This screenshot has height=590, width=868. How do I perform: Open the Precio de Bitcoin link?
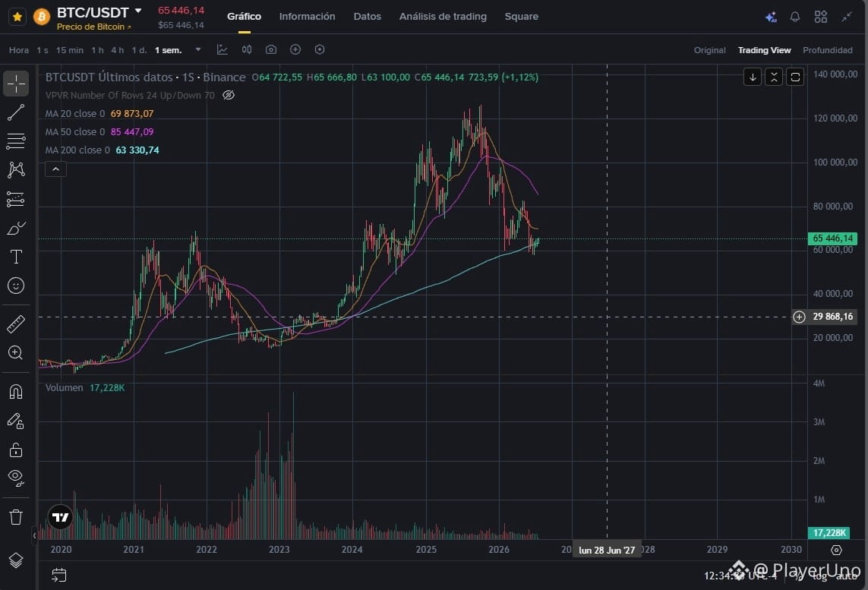click(93, 27)
